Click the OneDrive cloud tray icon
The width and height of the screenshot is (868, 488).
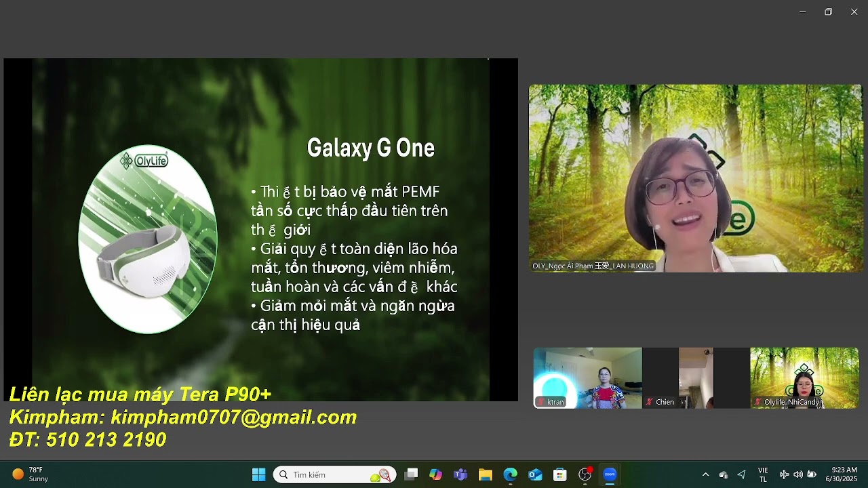point(724,474)
